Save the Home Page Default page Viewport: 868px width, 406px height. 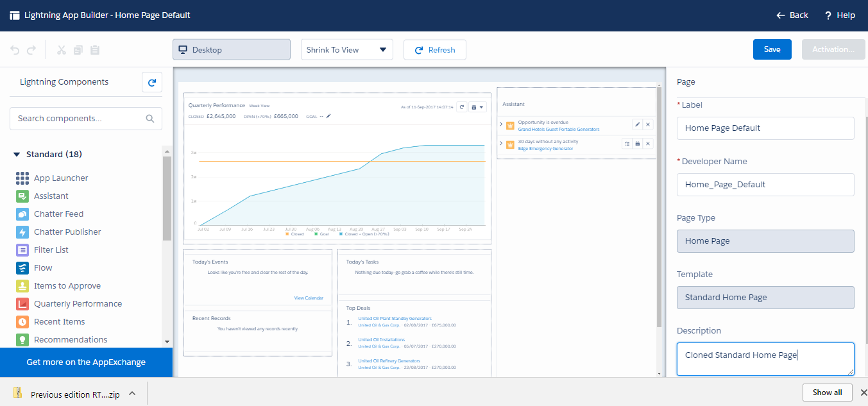[772, 49]
